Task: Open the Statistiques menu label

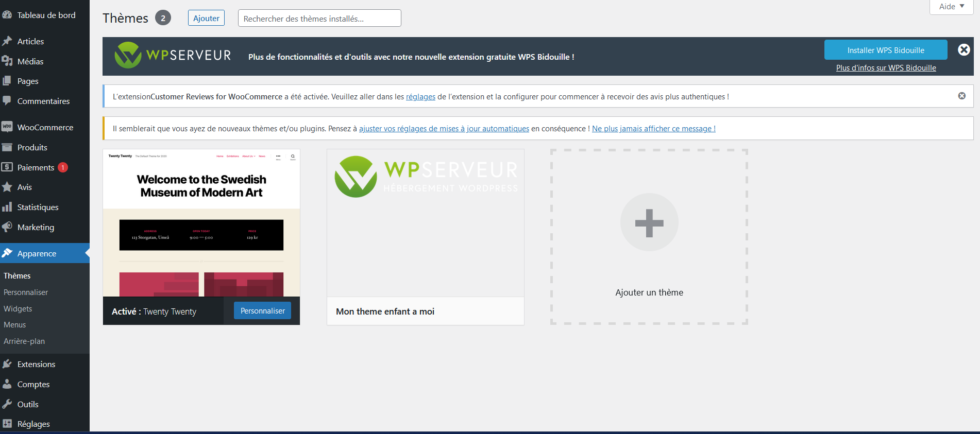Action: [38, 207]
